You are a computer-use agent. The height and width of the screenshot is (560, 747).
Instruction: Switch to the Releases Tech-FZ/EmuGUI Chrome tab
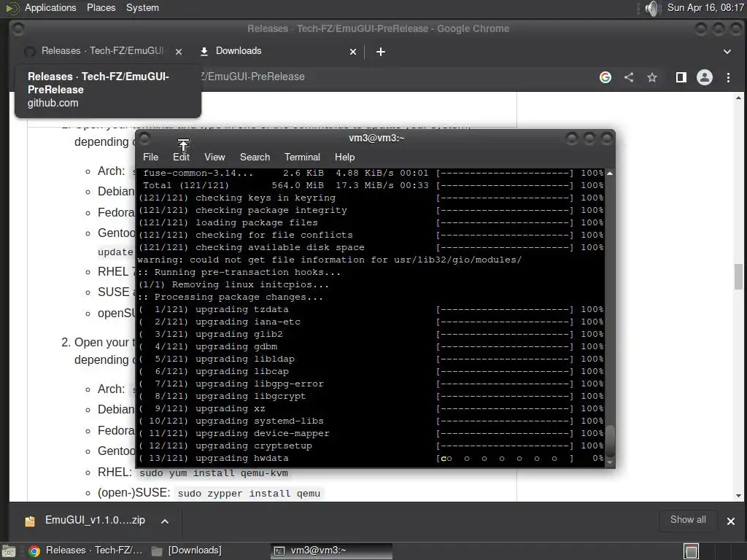(102, 51)
